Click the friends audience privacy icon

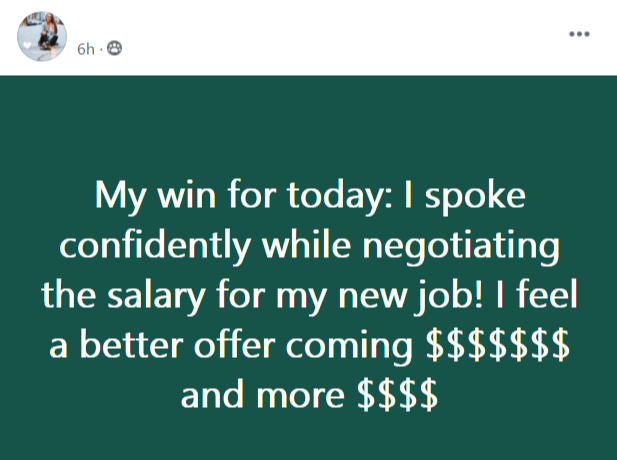[x=115, y=48]
